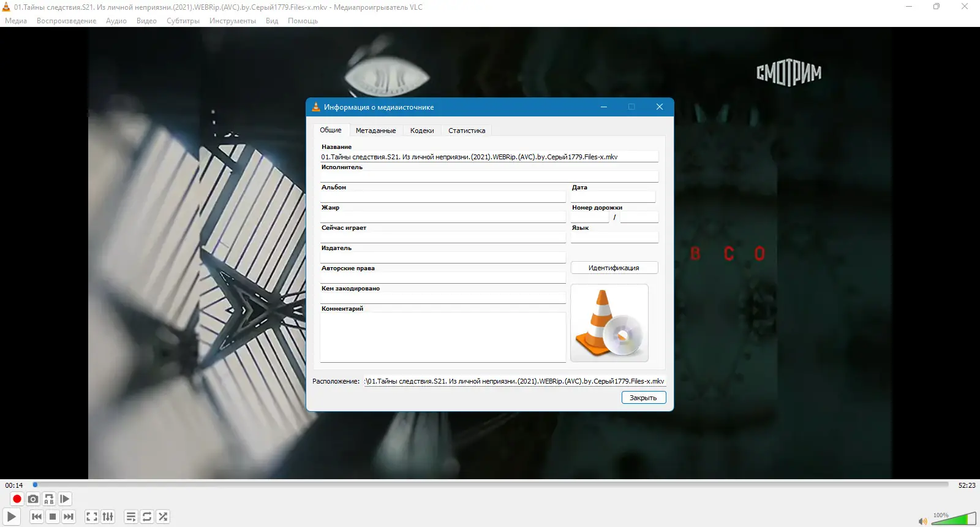Select the Общие tab
Image resolution: width=980 pixels, height=527 pixels.
point(331,130)
